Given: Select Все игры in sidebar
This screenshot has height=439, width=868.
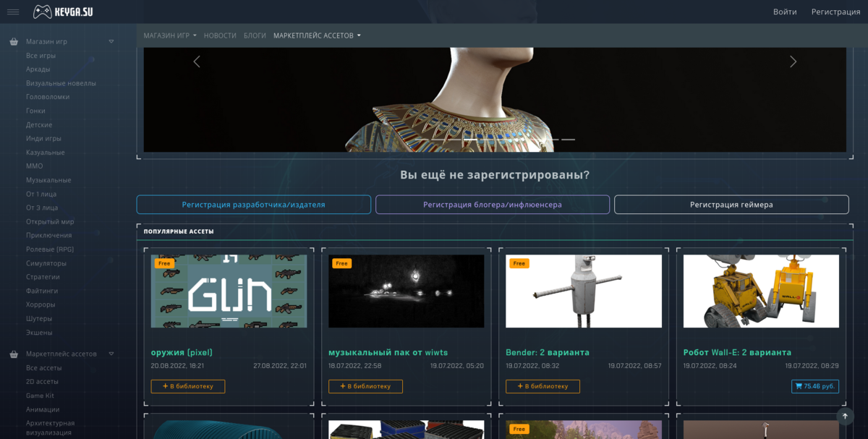Looking at the screenshot, I should pyautogui.click(x=41, y=56).
